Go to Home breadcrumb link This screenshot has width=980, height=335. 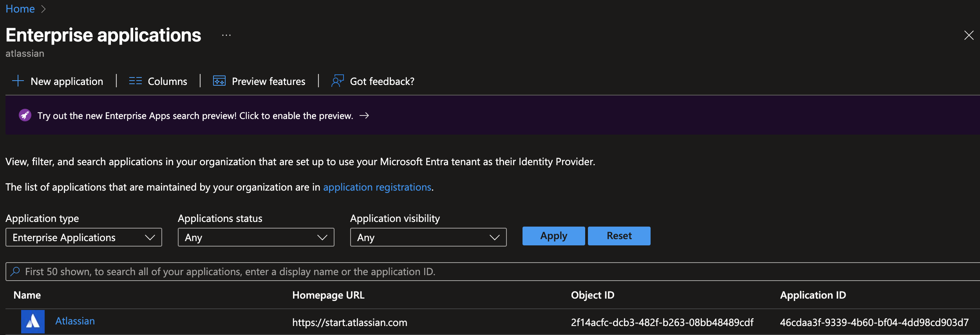point(20,9)
